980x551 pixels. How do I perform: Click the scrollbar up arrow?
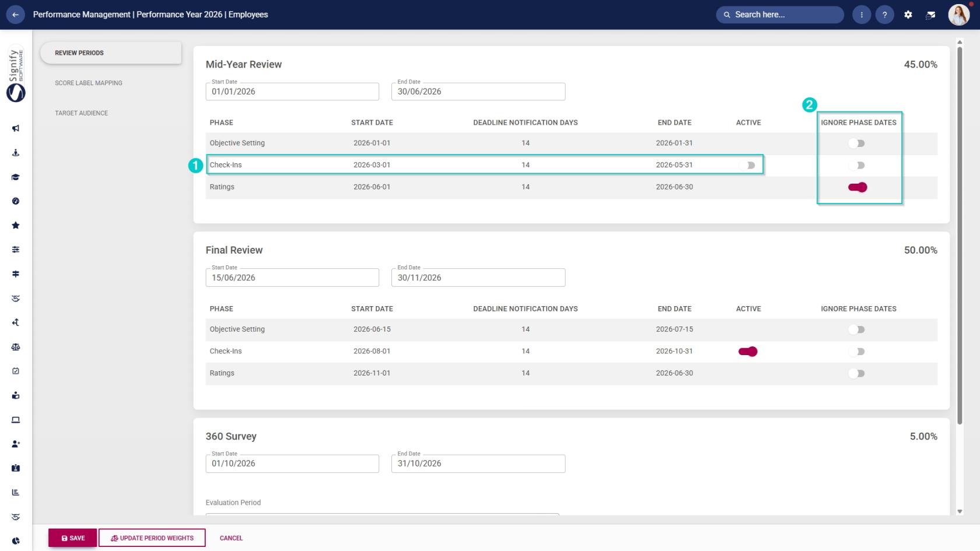(960, 43)
